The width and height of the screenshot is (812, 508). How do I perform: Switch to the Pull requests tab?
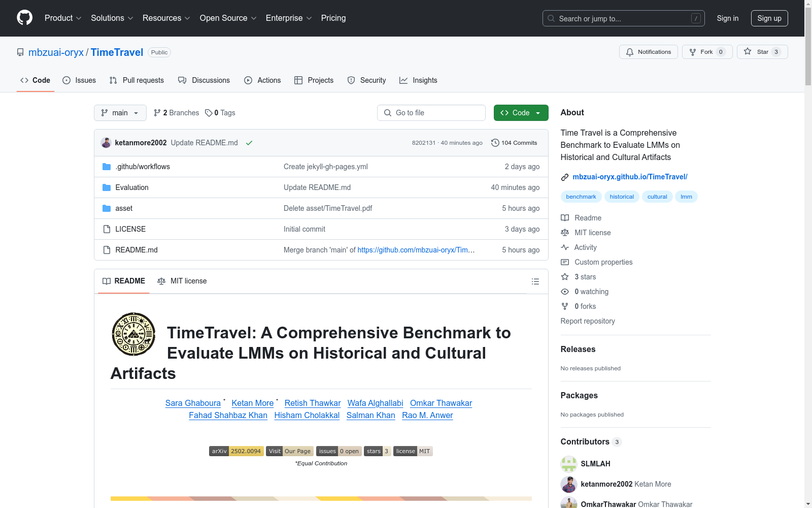coord(137,80)
